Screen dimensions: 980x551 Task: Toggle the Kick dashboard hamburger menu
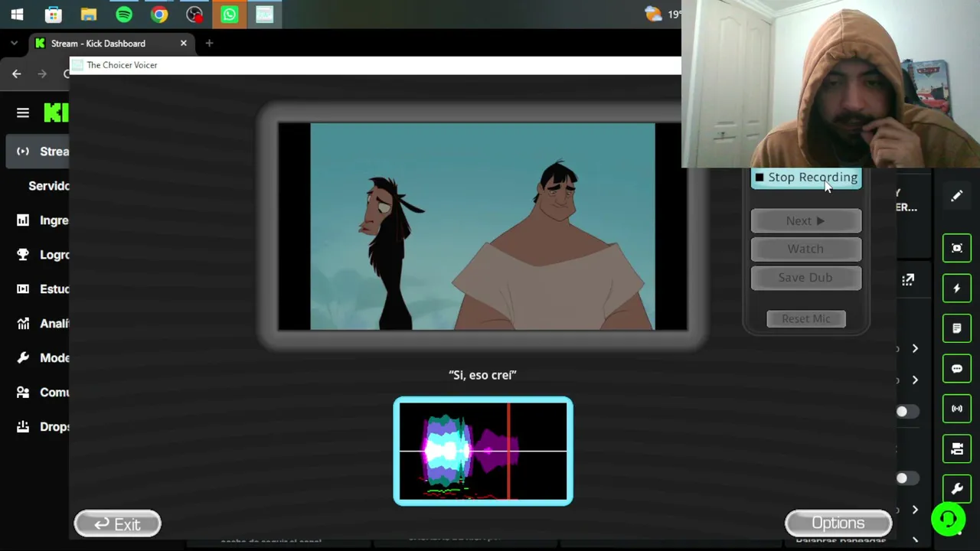pos(23,113)
